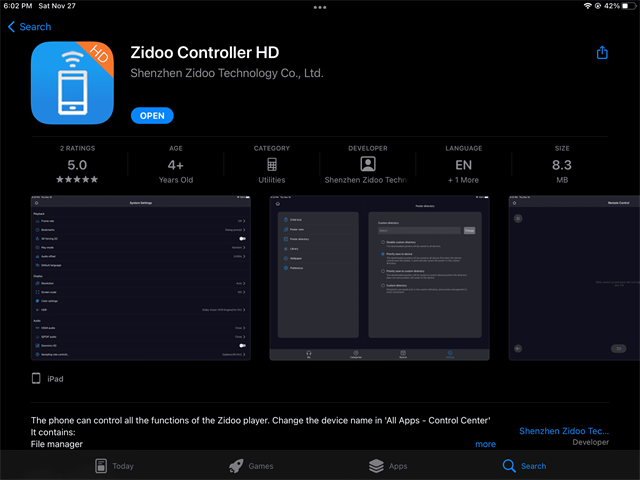
Task: Tap the iPad compatibility label
Action: click(x=55, y=379)
